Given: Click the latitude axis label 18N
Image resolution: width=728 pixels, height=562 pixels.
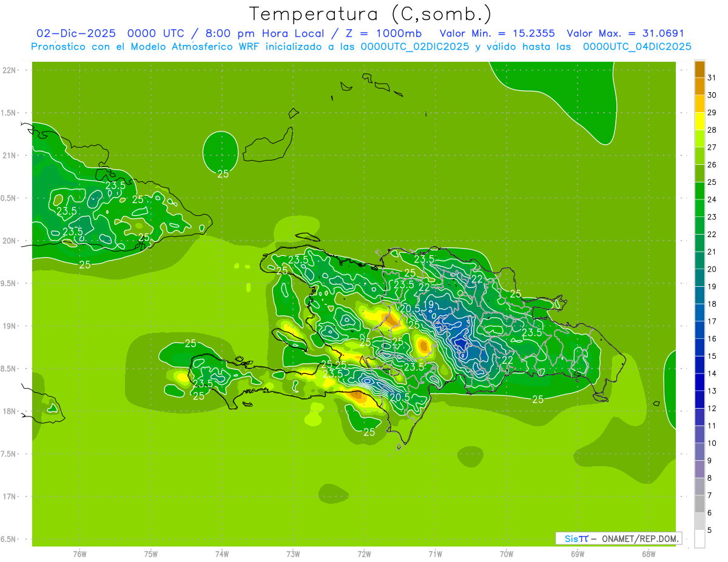Looking at the screenshot, I should 10,411.
